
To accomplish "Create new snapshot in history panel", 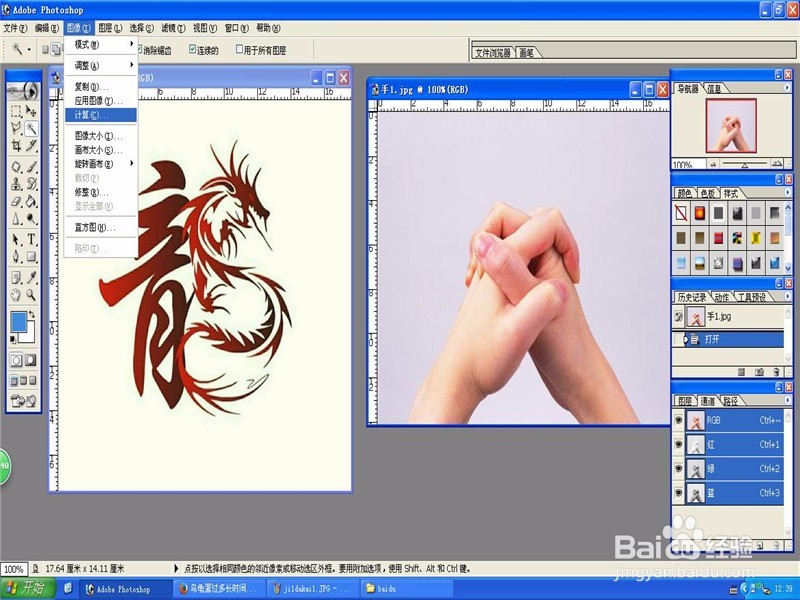I will (x=759, y=372).
